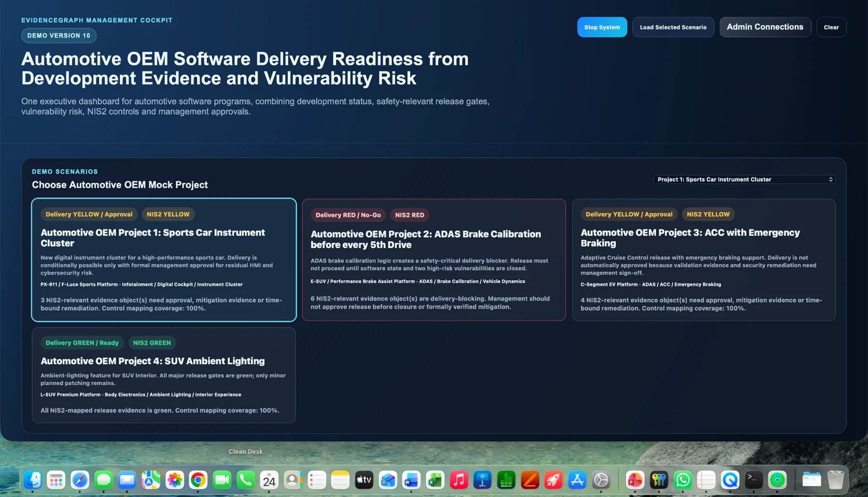868x497 pixels.
Task: Open the red rocket app in Dock
Action: tap(553, 480)
